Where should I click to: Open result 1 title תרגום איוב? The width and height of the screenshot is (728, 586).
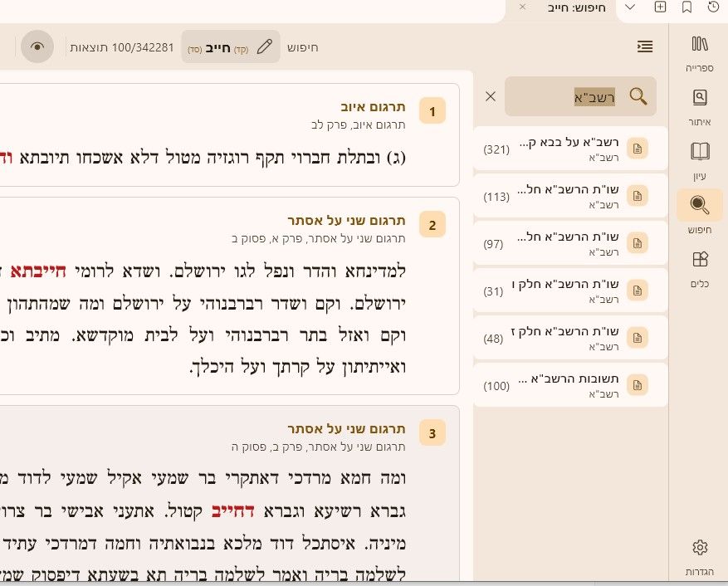[374, 107]
